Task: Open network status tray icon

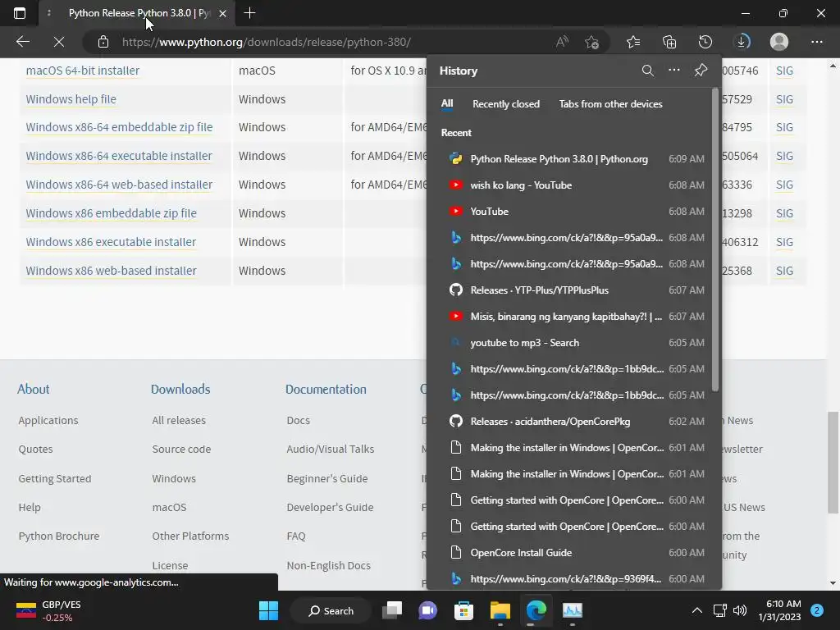Action: (x=720, y=610)
